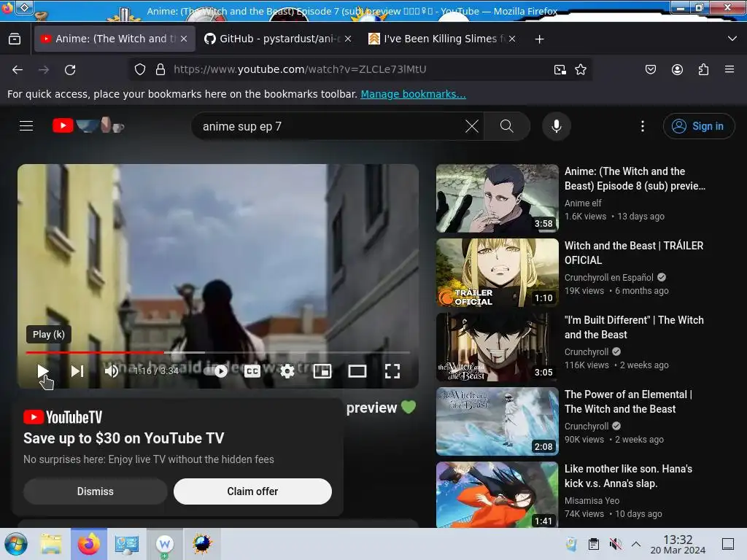
Task: Click the Sign in button
Action: coord(698,126)
